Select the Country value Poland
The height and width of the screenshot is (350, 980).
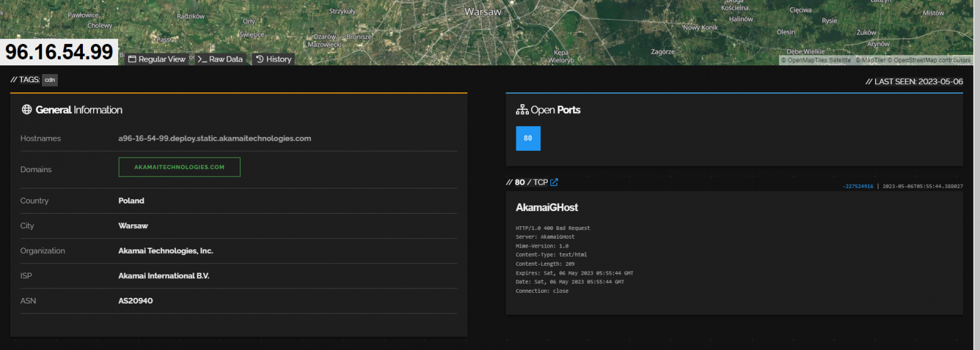(x=131, y=201)
